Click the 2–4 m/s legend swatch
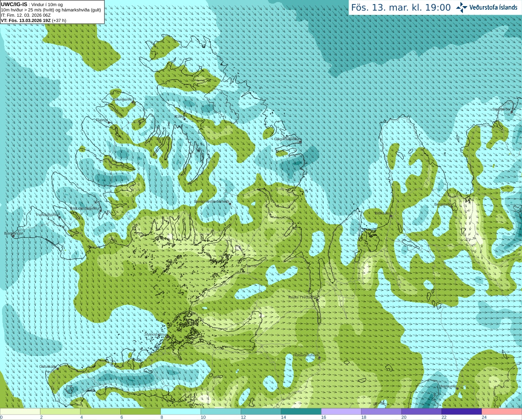The image size is (522, 420). pos(60,411)
